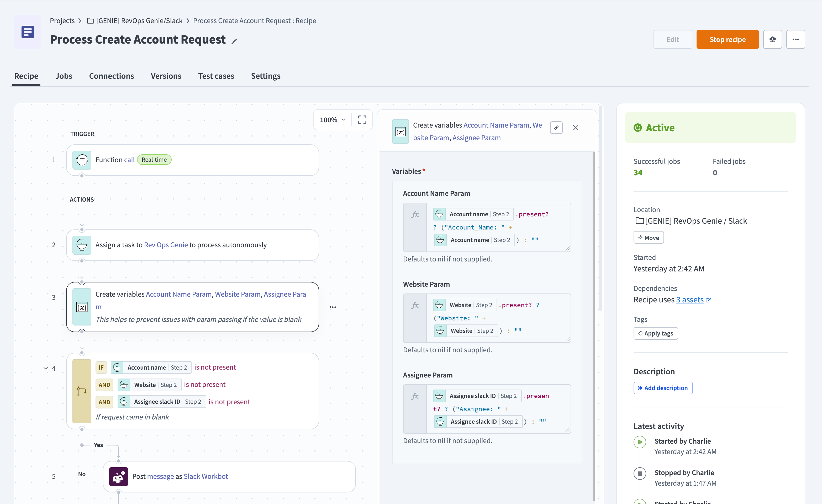Click the fx formula icon for Website Param
This screenshot has height=504, width=822.
pyautogui.click(x=415, y=305)
